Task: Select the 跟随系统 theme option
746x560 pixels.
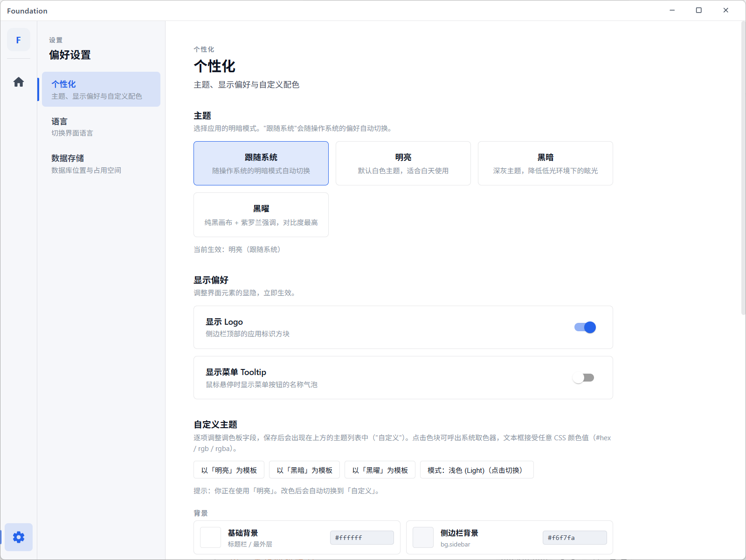Action: pyautogui.click(x=261, y=164)
